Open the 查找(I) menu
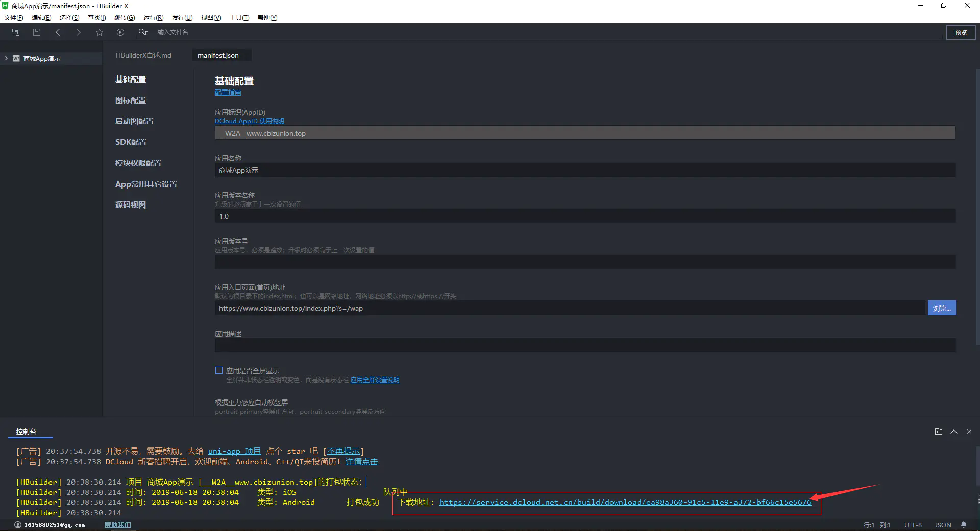980x531 pixels. (x=97, y=17)
